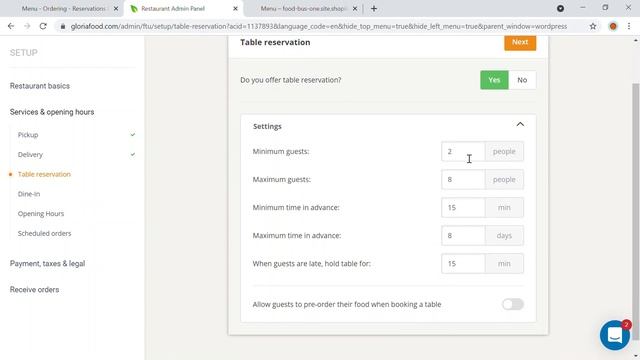
Task: Click 'Do you offer table reservation?' text
Action: (291, 80)
